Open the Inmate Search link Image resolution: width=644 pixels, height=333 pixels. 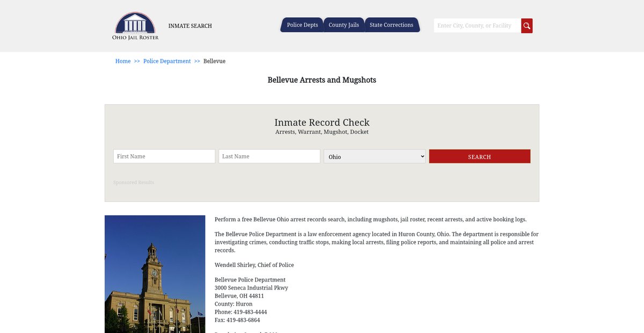click(190, 26)
